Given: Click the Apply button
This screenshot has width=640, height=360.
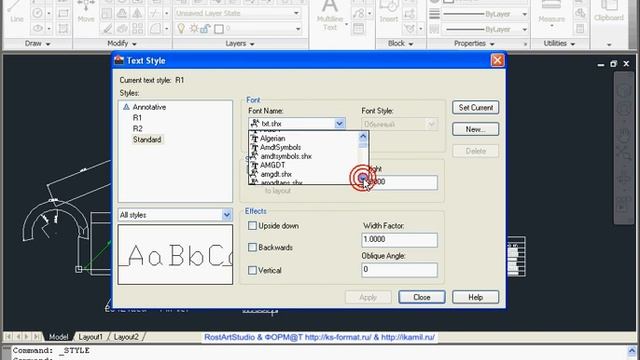Looking at the screenshot, I should (368, 297).
